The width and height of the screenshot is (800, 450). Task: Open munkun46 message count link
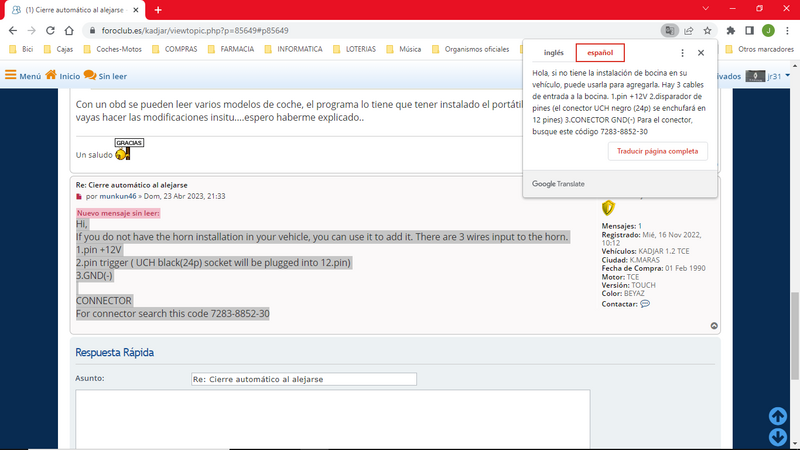point(640,226)
